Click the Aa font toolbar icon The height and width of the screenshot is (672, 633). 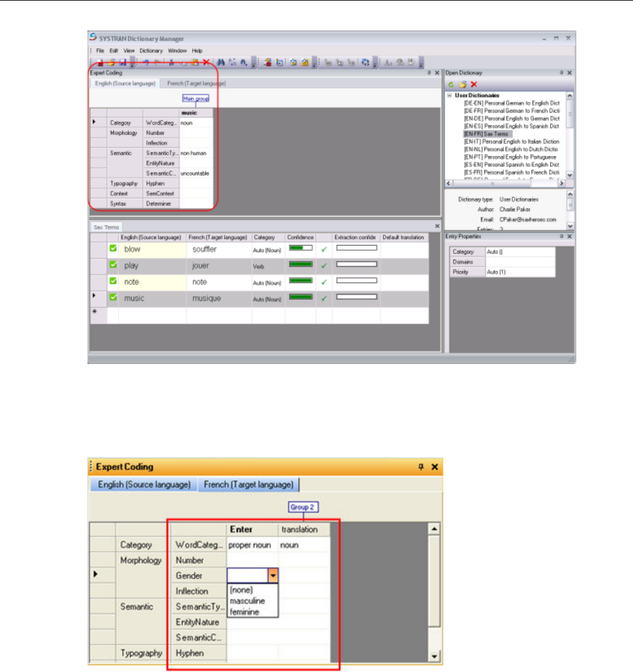(x=388, y=62)
